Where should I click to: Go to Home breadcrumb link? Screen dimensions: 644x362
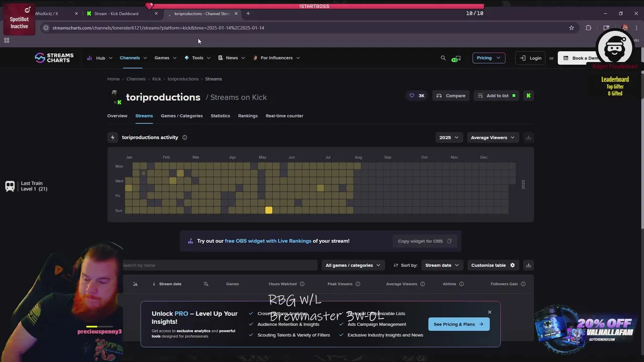tap(113, 79)
